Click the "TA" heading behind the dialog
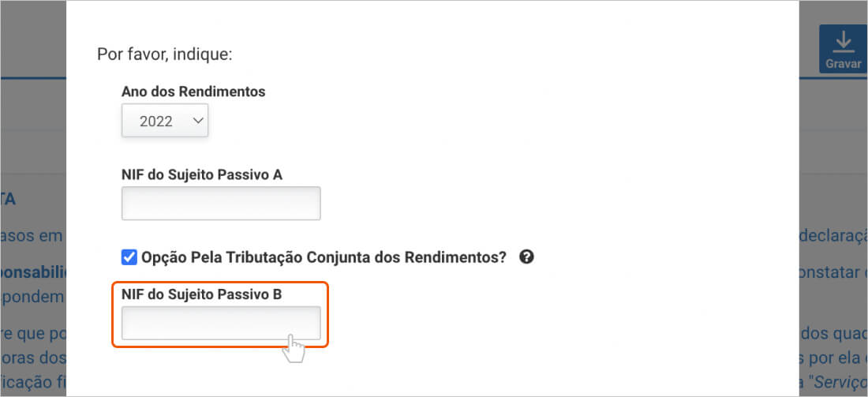 (x=8, y=199)
